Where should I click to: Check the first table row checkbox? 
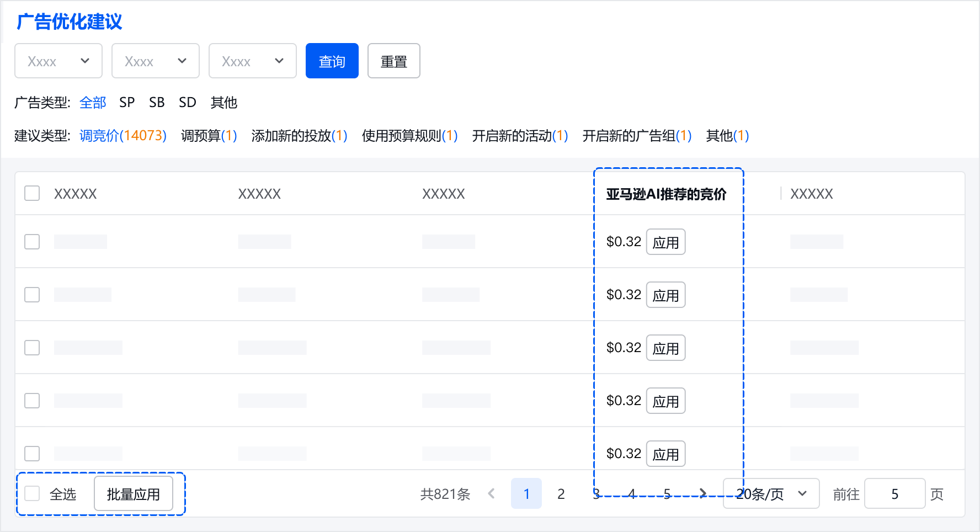32,242
